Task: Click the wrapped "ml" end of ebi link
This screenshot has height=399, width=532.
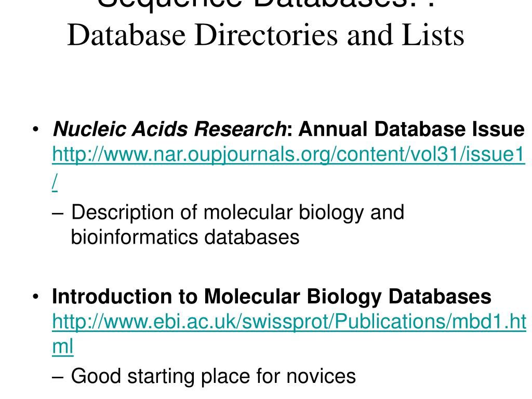Action: click(63, 346)
